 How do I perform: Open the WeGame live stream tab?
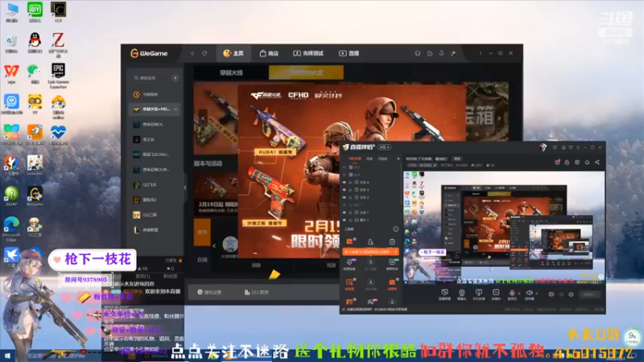point(349,53)
